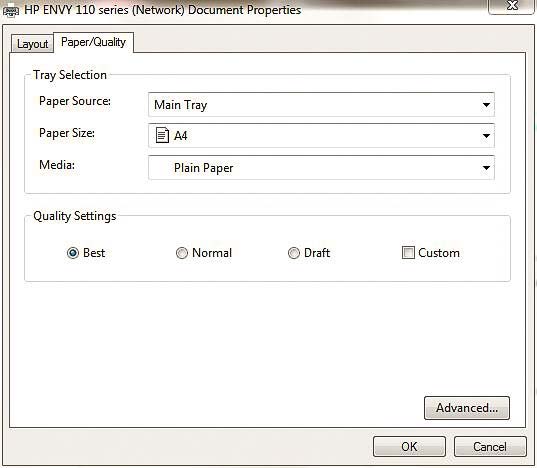This screenshot has width=537, height=468.
Task: Click the A4 paper page icon
Action: 162,135
